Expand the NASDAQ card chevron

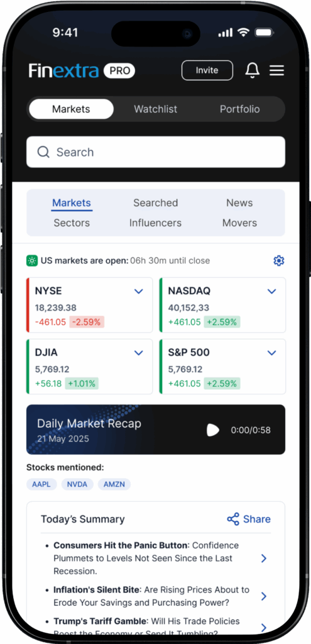pyautogui.click(x=271, y=291)
